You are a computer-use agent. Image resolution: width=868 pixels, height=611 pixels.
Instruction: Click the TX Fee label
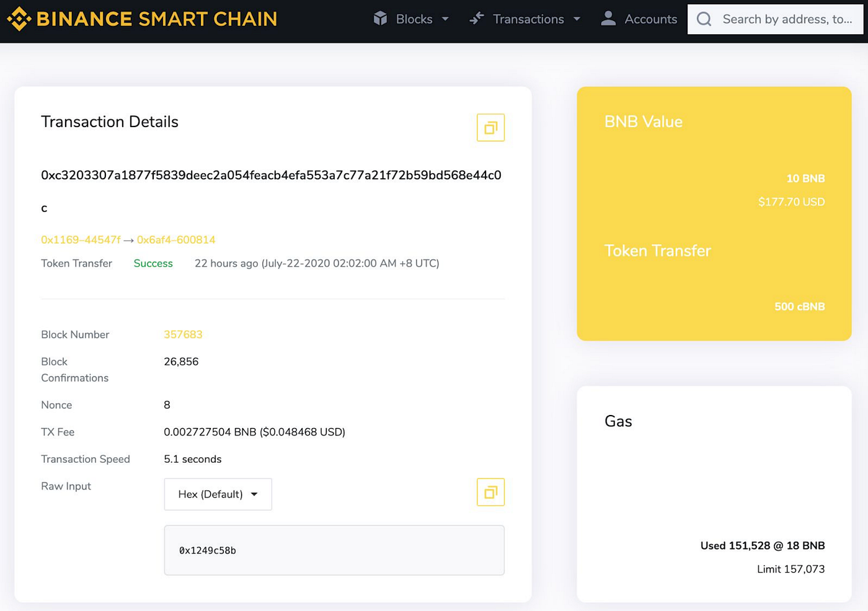[x=58, y=432]
